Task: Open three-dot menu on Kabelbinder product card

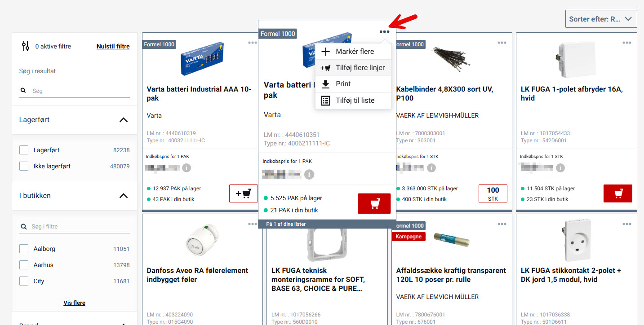Action: click(502, 43)
